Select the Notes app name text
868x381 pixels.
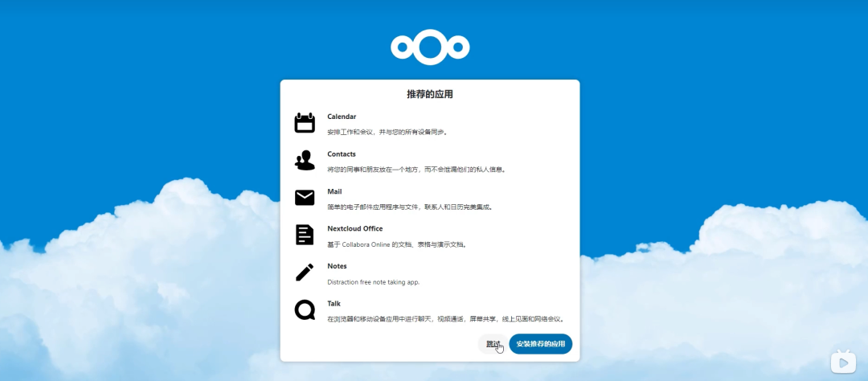337,266
